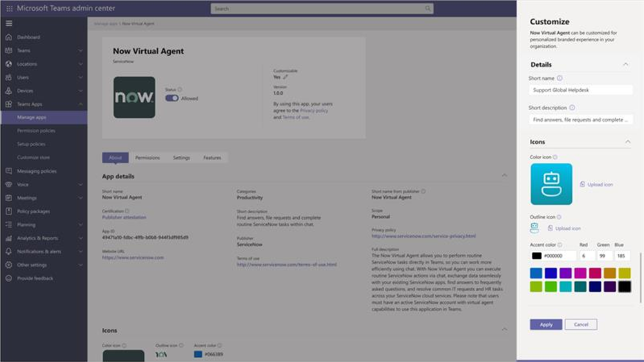Screen dimensions: 644x362
Task: Open the app launcher waffle icon
Action: click(x=9, y=8)
